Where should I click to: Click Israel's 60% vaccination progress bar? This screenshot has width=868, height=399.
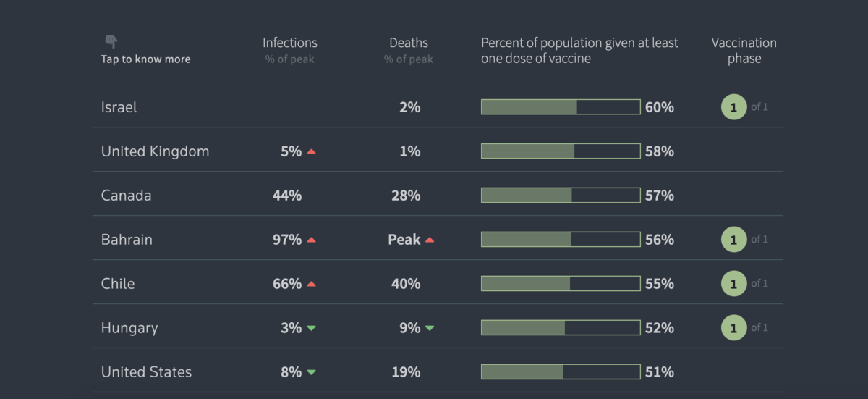pyautogui.click(x=561, y=107)
